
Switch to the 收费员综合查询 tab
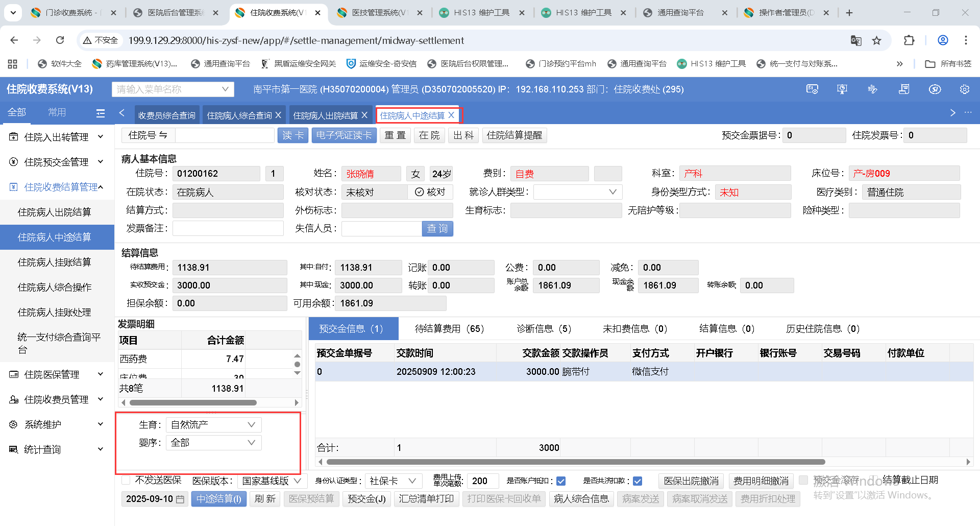tap(167, 115)
